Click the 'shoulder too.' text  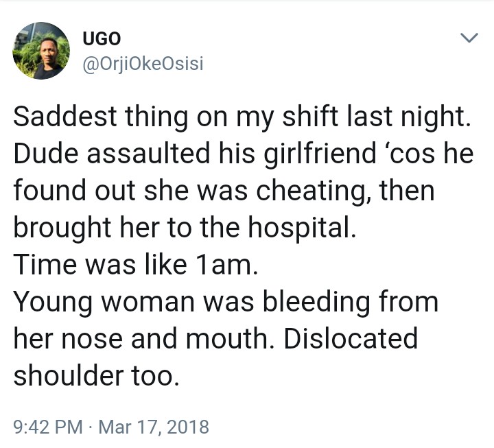point(96,377)
